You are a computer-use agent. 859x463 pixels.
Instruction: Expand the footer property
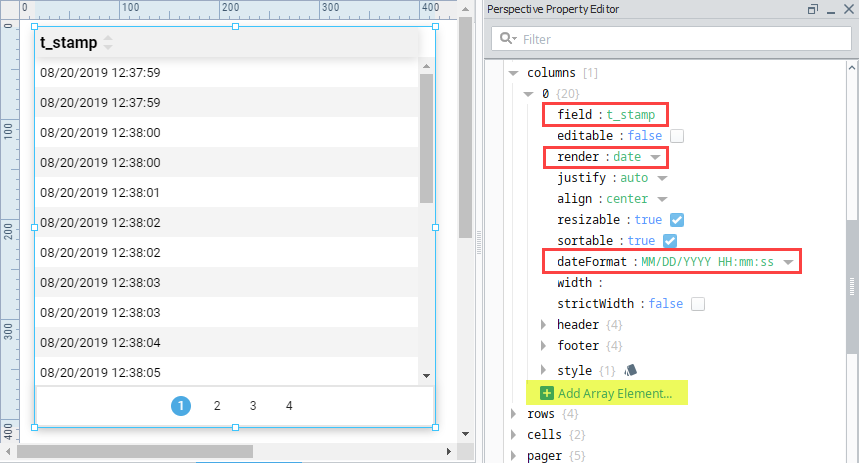tap(543, 345)
